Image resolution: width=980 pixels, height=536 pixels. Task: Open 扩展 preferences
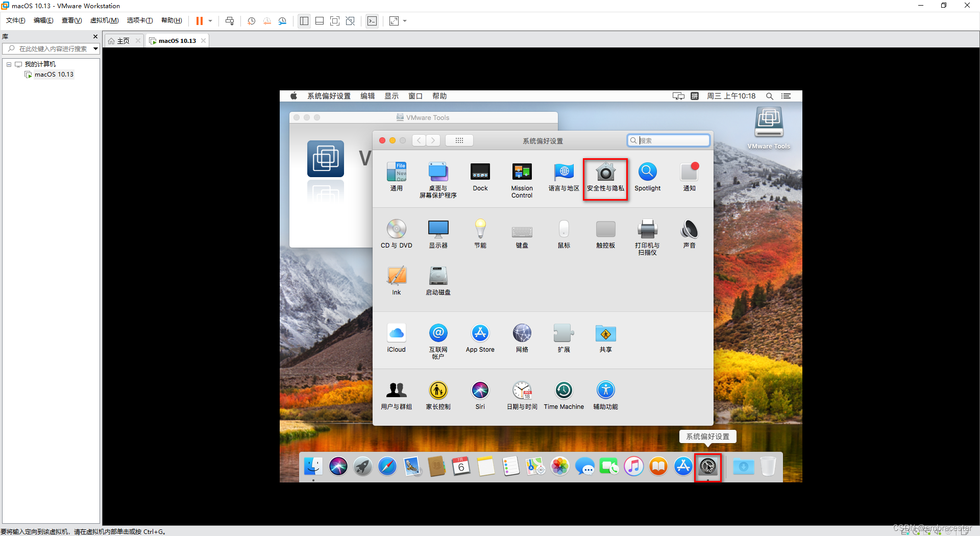pos(564,338)
